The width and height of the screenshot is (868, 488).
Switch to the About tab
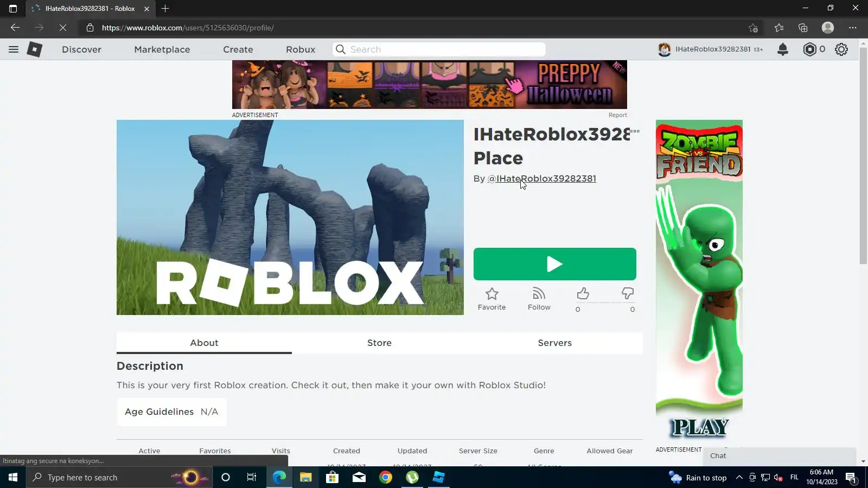[204, 343]
